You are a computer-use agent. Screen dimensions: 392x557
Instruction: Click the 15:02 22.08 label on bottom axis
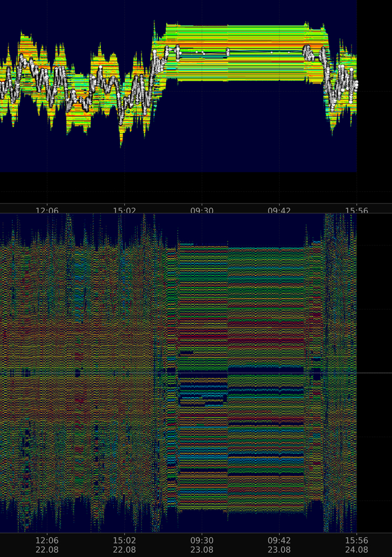(x=124, y=545)
